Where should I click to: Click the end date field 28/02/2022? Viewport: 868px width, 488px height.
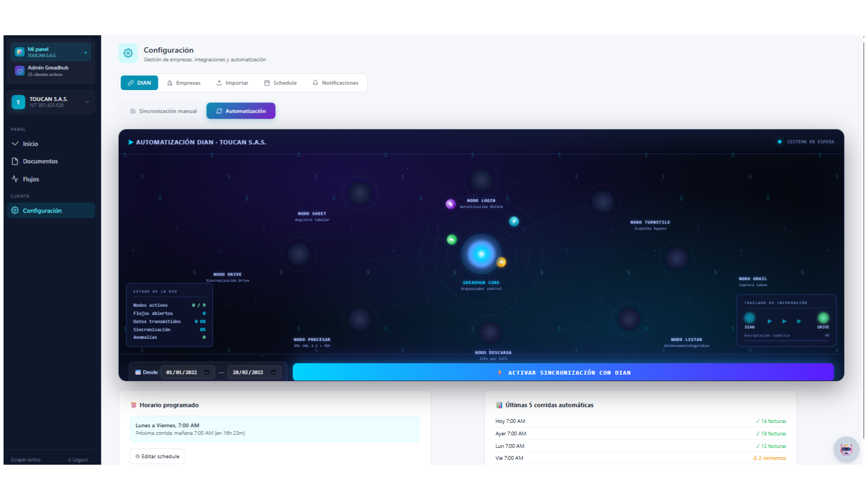(x=254, y=372)
